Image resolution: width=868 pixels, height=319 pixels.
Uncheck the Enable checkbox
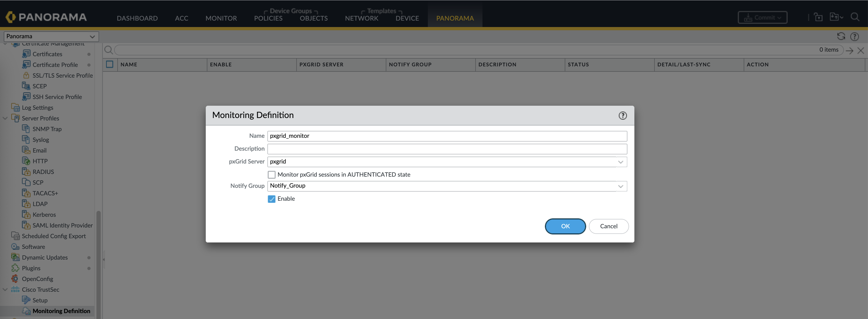[x=272, y=199]
